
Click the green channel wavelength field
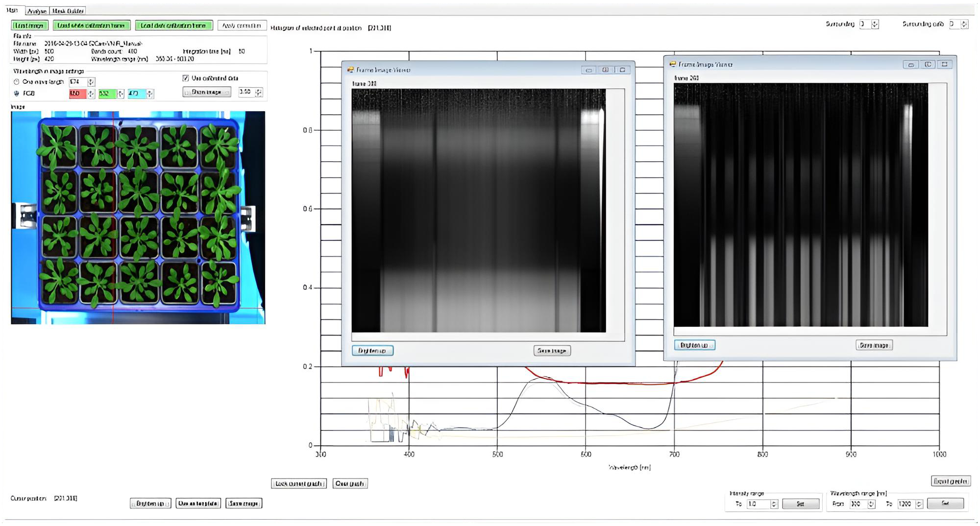(x=107, y=94)
